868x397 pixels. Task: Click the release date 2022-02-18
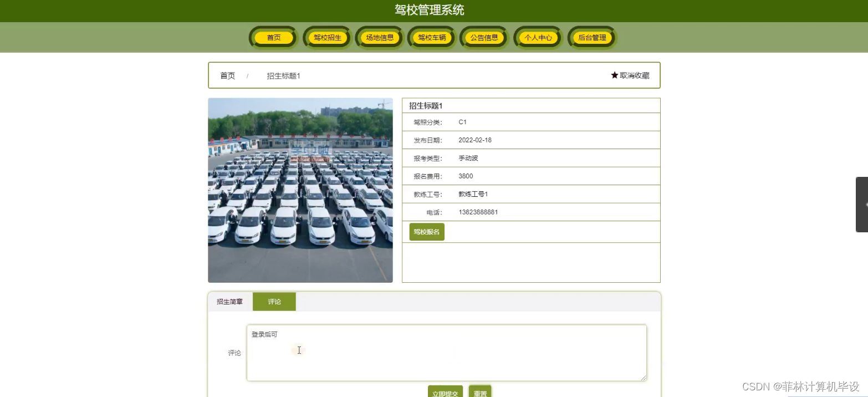click(x=475, y=140)
